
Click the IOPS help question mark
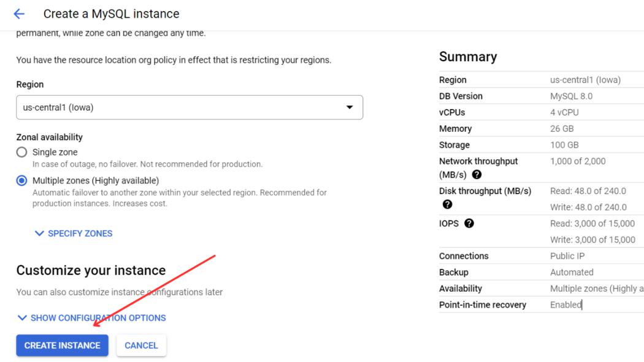pyautogui.click(x=469, y=224)
